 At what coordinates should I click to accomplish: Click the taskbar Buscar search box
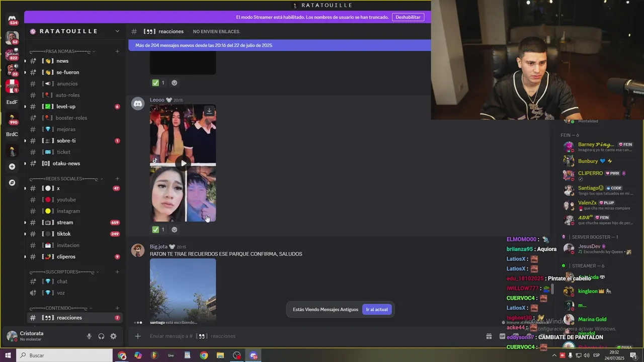point(64,355)
